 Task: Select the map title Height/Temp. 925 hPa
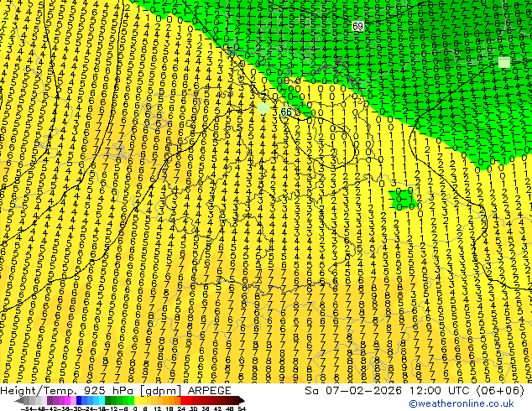[69, 391]
